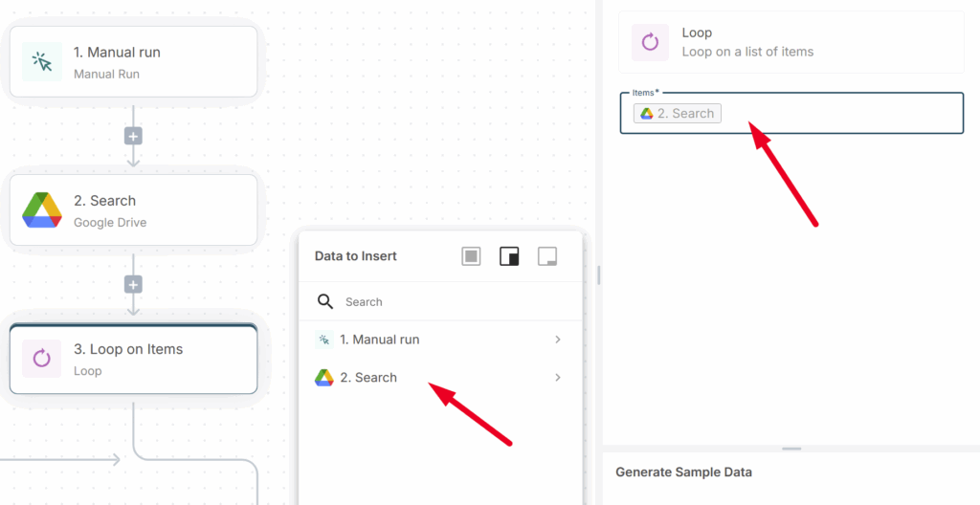Select 1. Manual run entry in data list
This screenshot has width=980, height=505.
pyautogui.click(x=379, y=340)
